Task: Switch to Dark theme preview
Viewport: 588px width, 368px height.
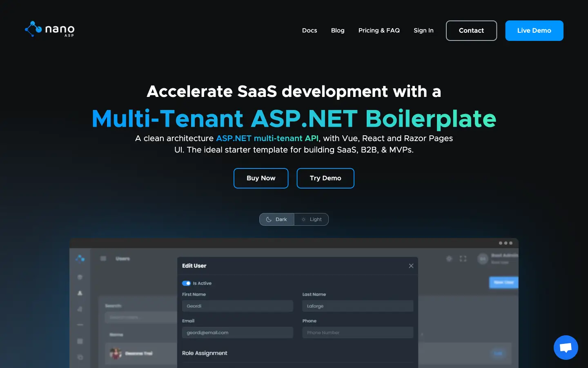Action: [x=277, y=220]
